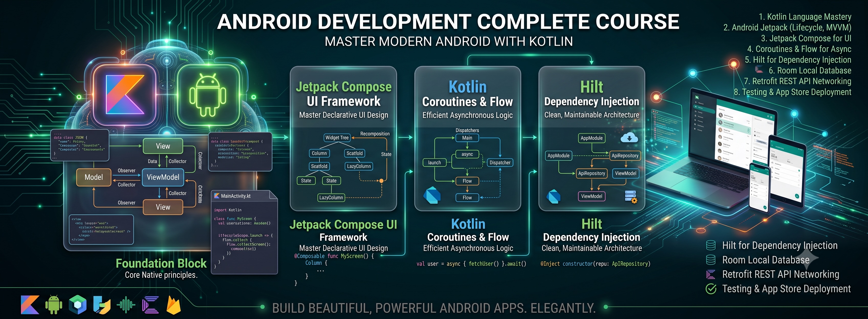Click the 'MainActivity.kt' file tab
This screenshot has height=319, width=868.
click(244, 196)
